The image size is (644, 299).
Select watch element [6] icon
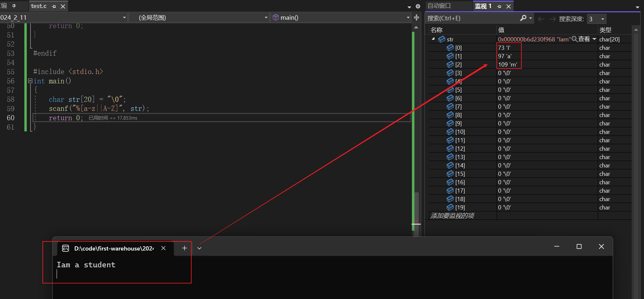[x=450, y=98]
